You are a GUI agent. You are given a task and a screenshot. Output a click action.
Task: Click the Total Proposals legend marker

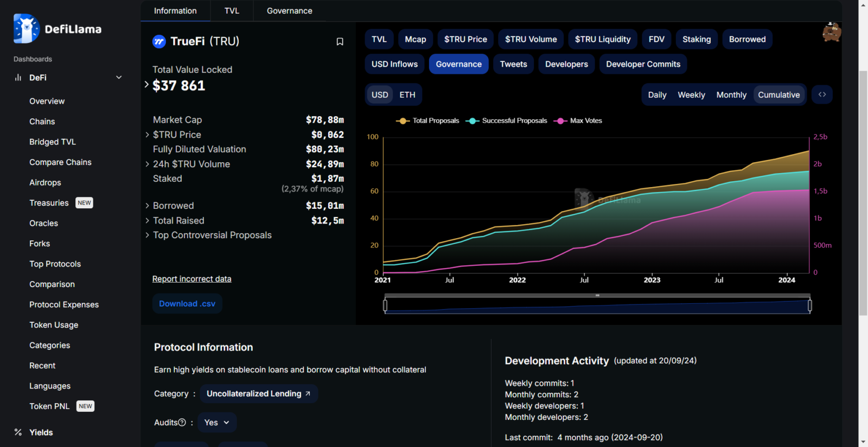point(403,121)
